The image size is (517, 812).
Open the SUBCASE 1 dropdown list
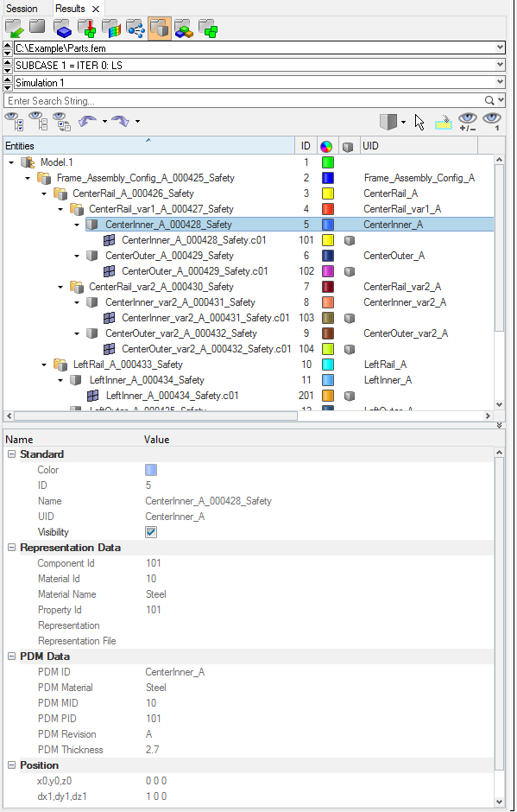pos(500,65)
